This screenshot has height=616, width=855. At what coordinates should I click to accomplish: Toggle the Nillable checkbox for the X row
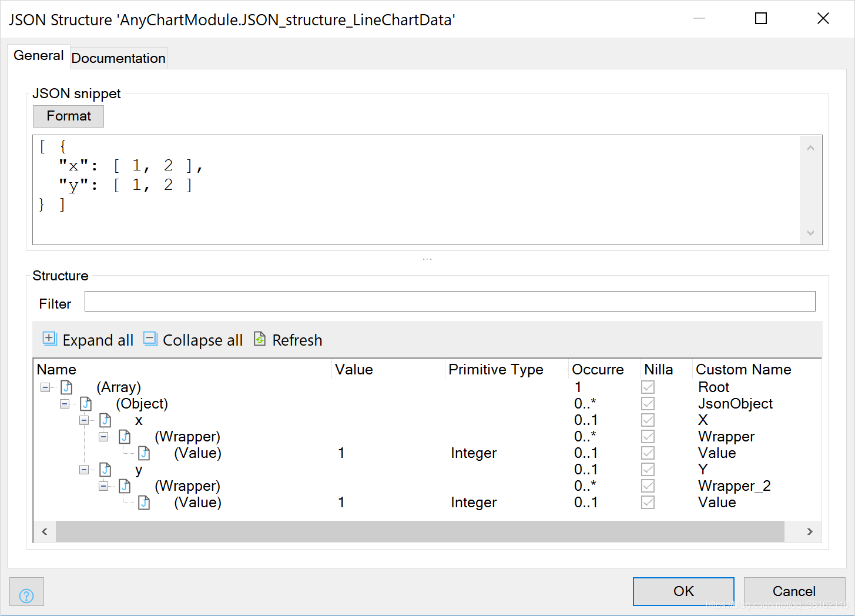click(x=647, y=420)
